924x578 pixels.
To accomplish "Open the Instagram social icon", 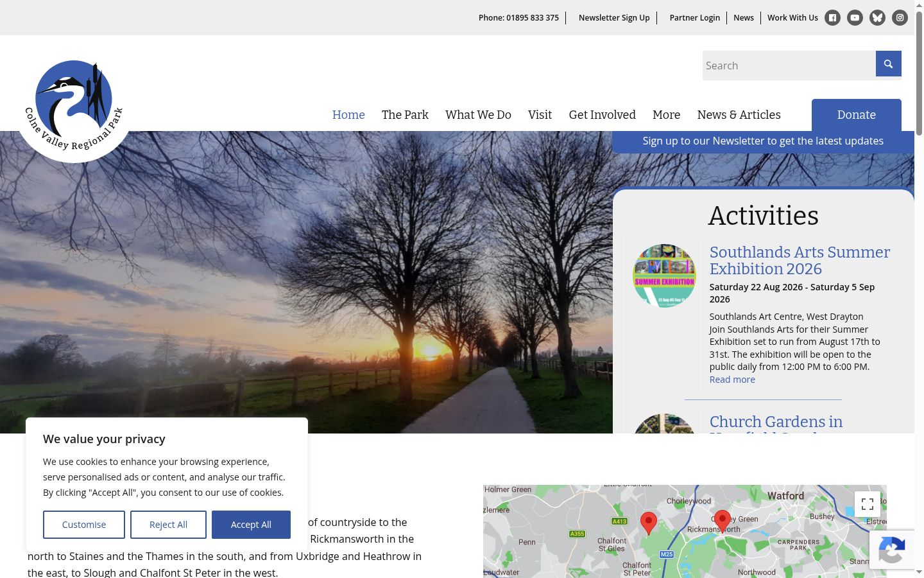I will coord(900,18).
